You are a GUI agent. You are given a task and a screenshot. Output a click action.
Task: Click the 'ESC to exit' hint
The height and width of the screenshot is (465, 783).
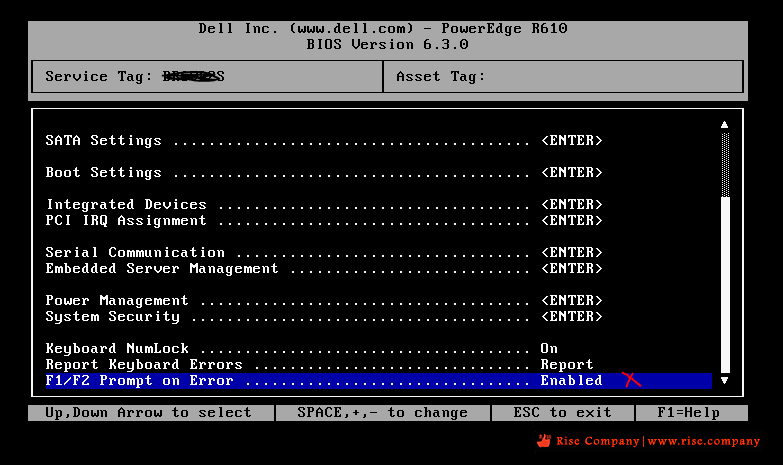point(563,413)
